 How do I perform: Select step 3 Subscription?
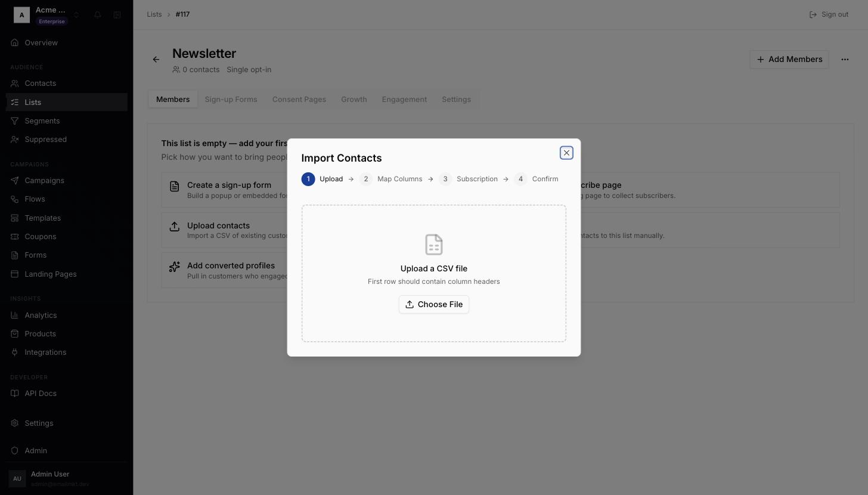(x=468, y=179)
